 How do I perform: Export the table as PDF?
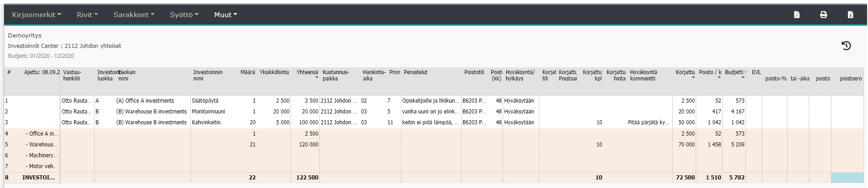797,15
